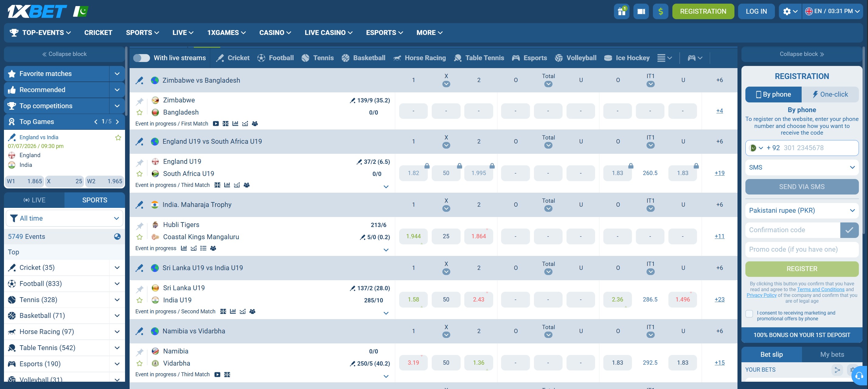The height and width of the screenshot is (389, 868).
Task: Click the events globe icon beside 5749 Events
Action: 117,236
